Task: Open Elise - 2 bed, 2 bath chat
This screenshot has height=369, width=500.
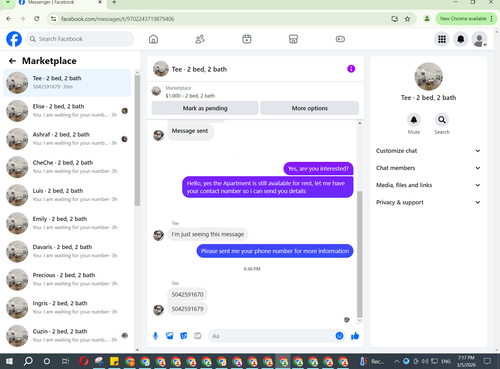Action: pos(67,111)
